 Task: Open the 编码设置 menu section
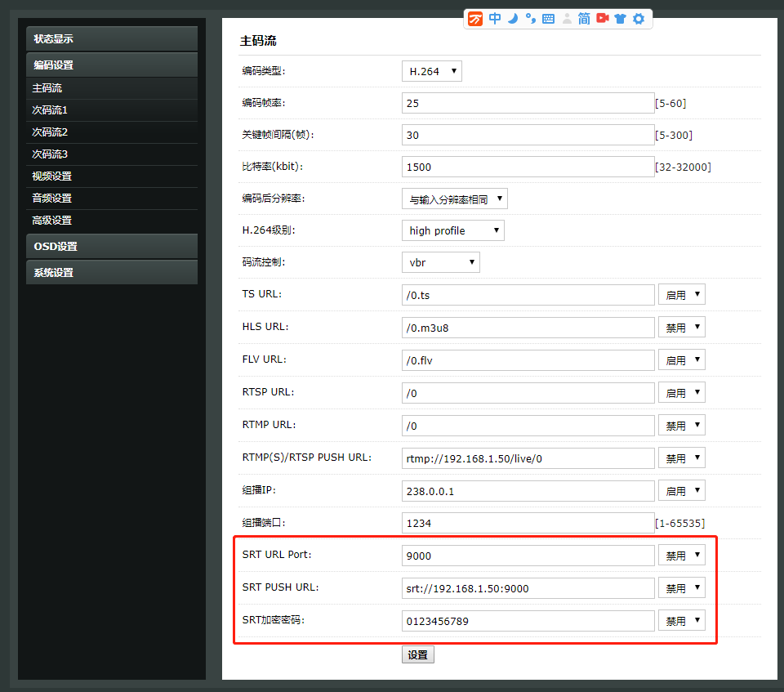point(112,65)
